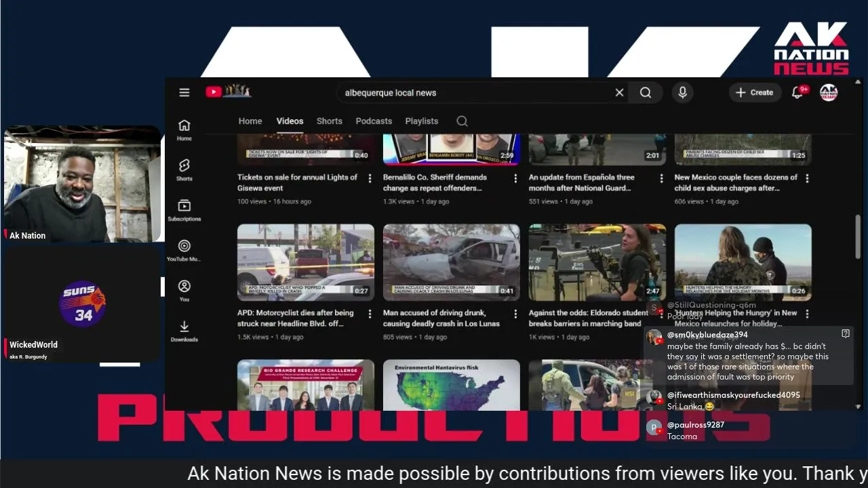Open Shorts in the sidebar
This screenshot has width=868, height=488.
[x=184, y=169]
